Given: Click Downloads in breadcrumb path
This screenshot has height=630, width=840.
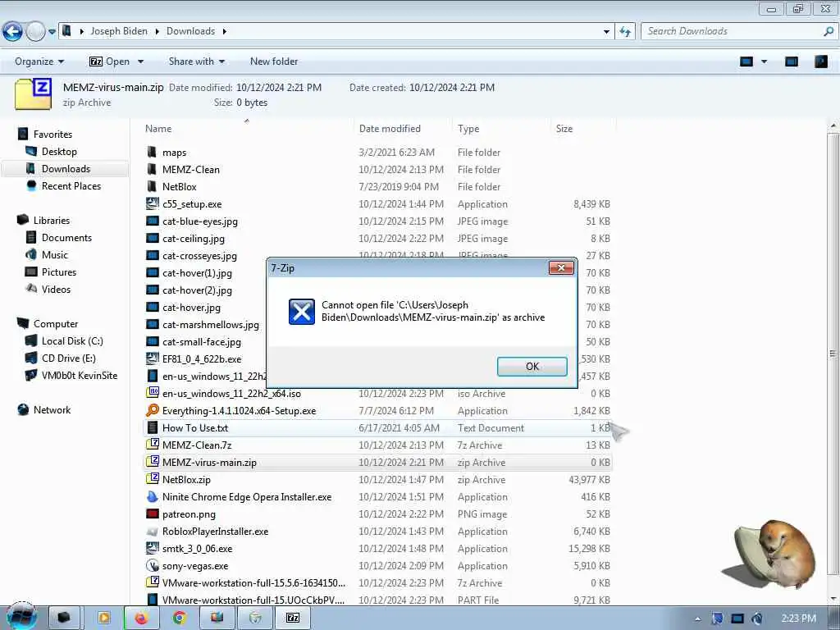Looking at the screenshot, I should tap(190, 31).
